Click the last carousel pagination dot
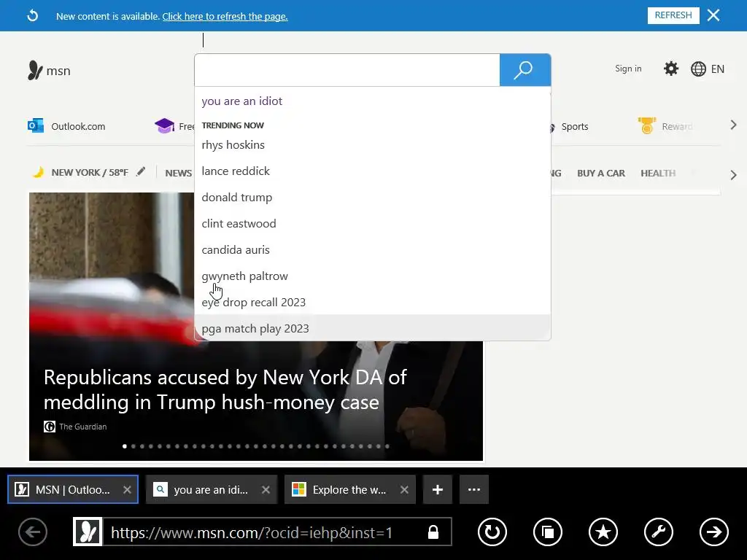 (387, 446)
